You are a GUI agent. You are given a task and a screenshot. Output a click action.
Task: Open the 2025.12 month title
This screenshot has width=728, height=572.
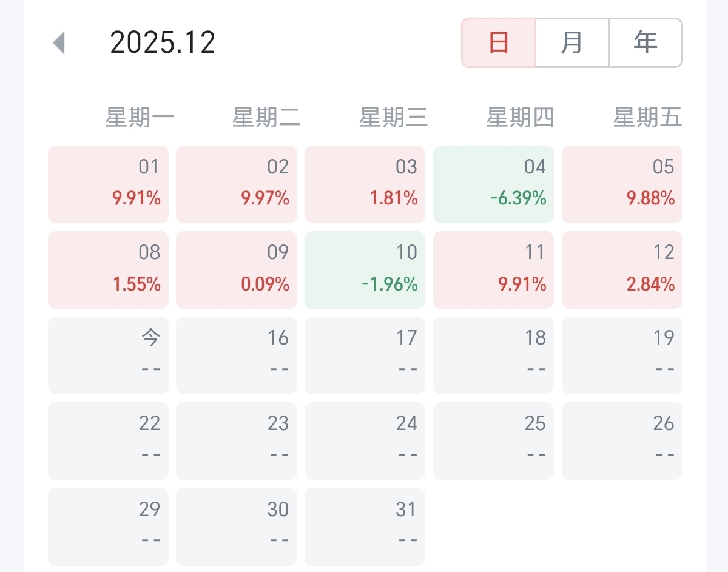[163, 43]
